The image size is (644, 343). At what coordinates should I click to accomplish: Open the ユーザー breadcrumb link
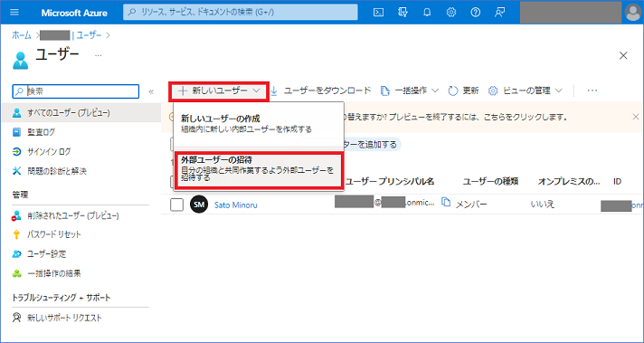pos(89,35)
